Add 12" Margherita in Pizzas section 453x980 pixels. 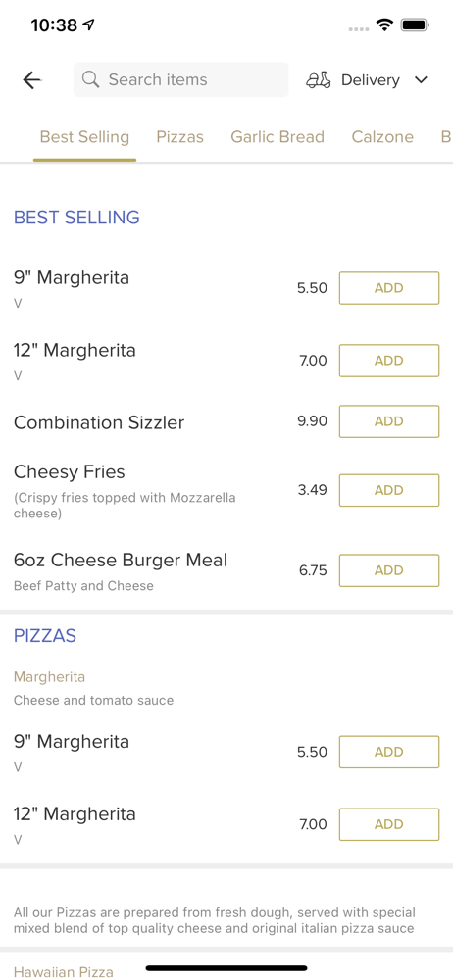pyautogui.click(x=389, y=824)
